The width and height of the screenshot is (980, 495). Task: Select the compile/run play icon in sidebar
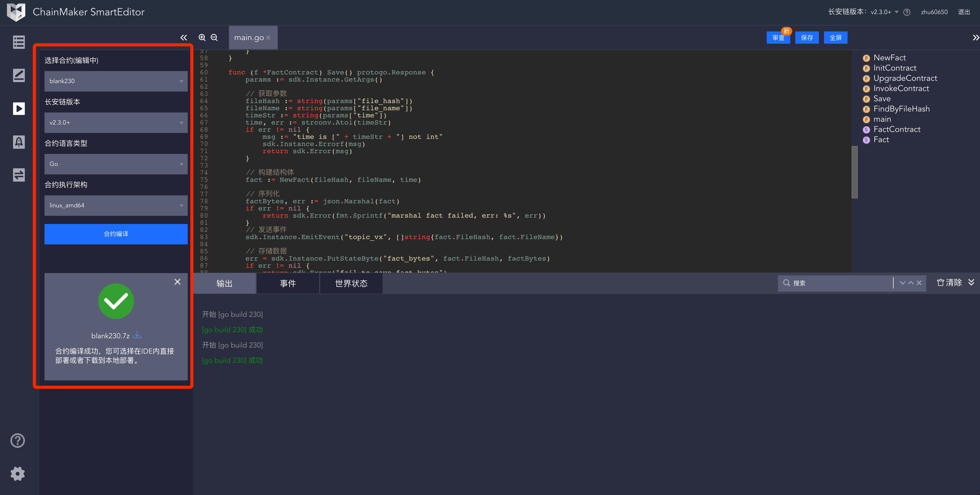19,109
